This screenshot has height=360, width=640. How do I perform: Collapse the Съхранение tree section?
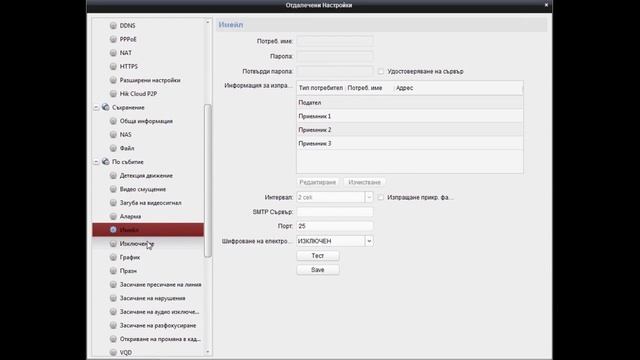click(96, 107)
